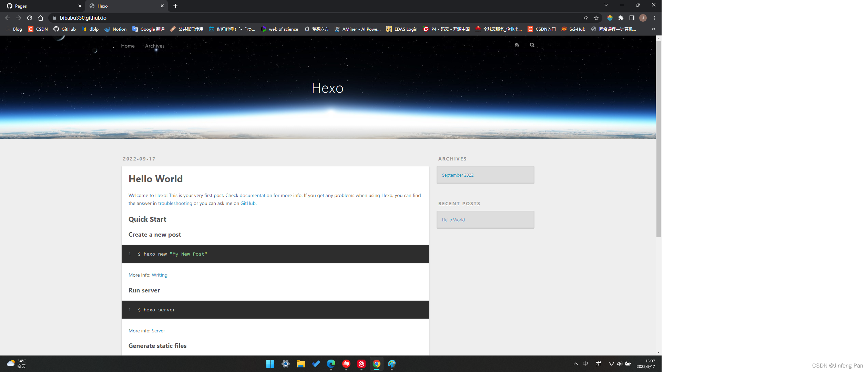Close the Pages tab
Screen dimensions: 868x372
click(x=80, y=6)
